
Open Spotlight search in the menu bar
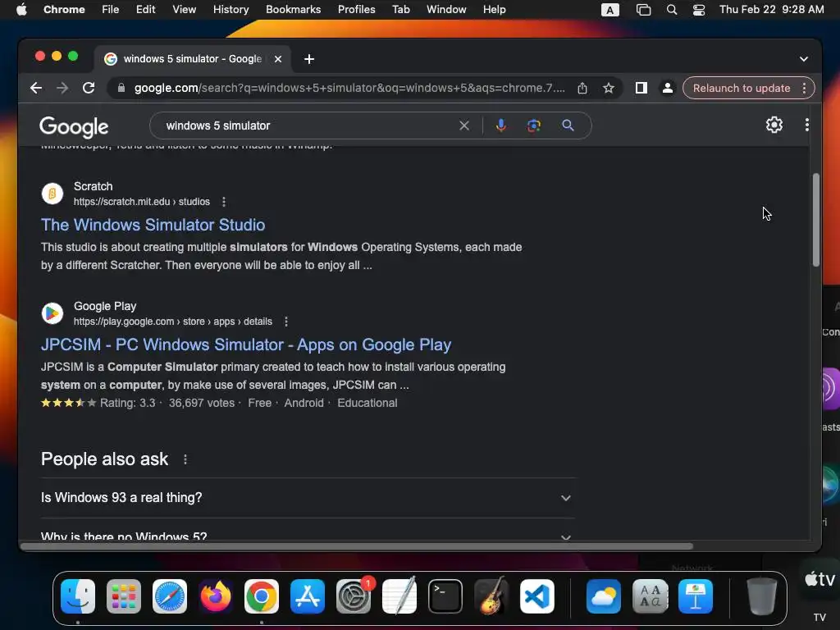click(672, 10)
